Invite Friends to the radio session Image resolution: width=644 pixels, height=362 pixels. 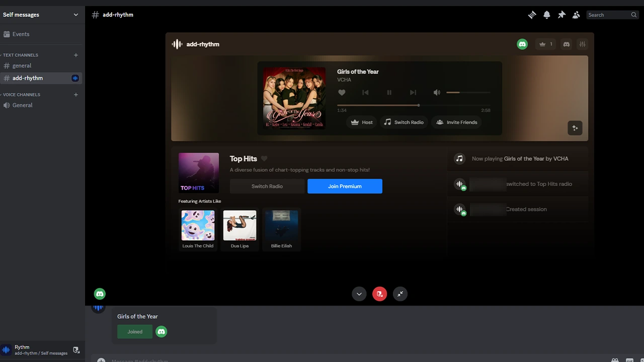456,122
